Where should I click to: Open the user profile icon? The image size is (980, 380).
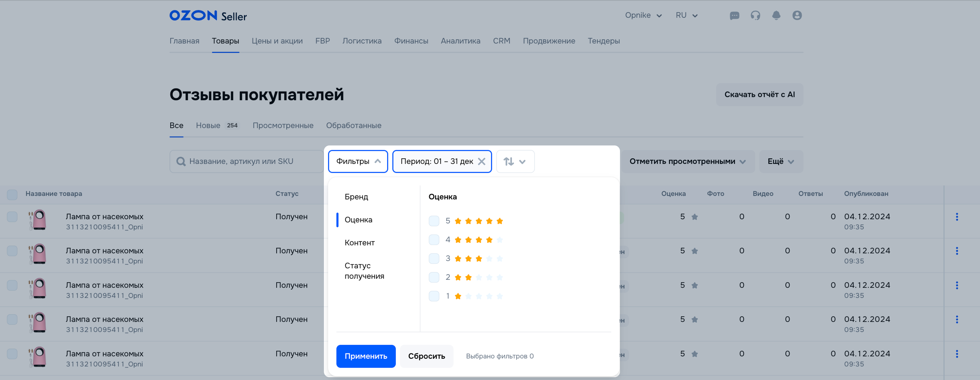797,16
